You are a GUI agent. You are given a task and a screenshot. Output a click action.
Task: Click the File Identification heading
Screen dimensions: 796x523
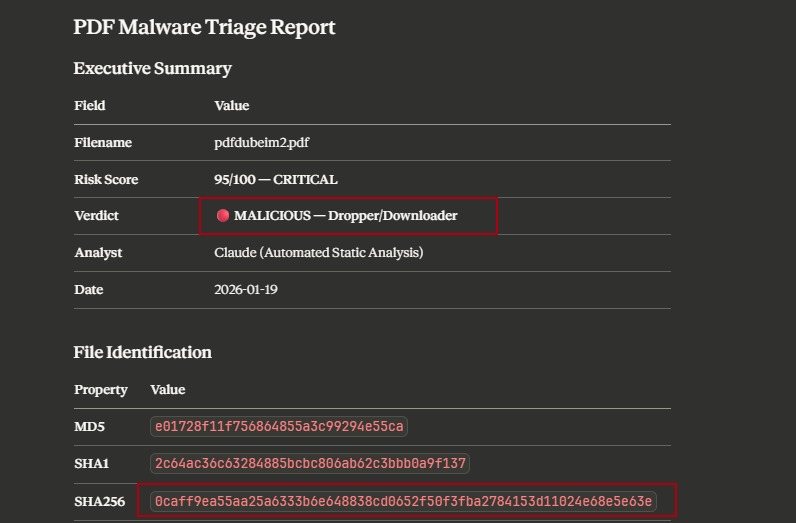tap(142, 352)
